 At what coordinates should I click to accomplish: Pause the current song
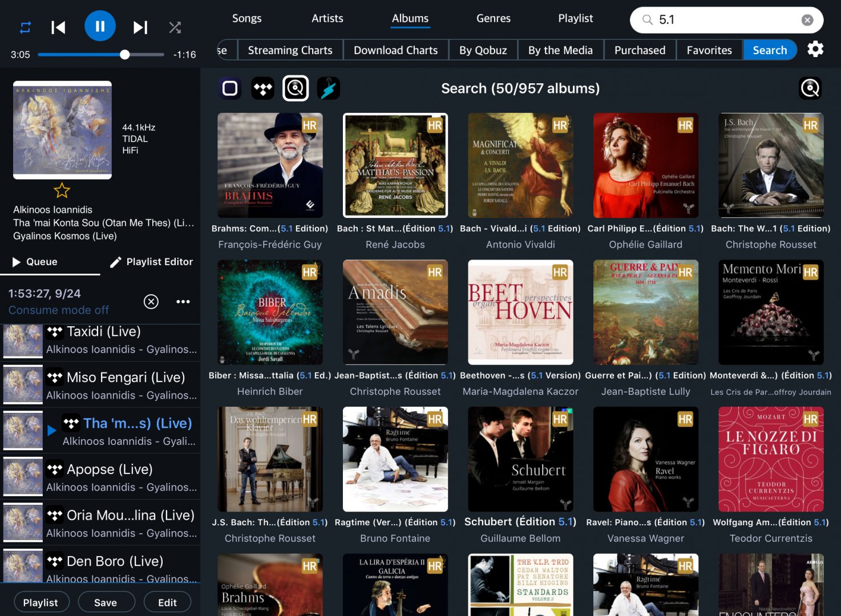100,26
